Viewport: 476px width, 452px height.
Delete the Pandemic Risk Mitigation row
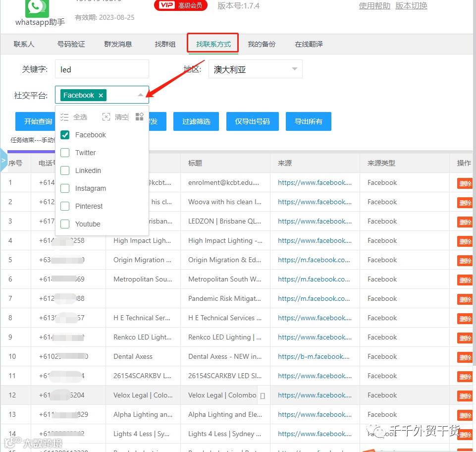click(465, 299)
